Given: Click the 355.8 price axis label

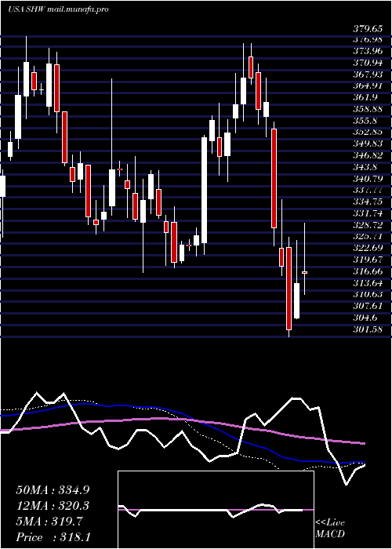Looking at the screenshot, I should coord(365,121).
